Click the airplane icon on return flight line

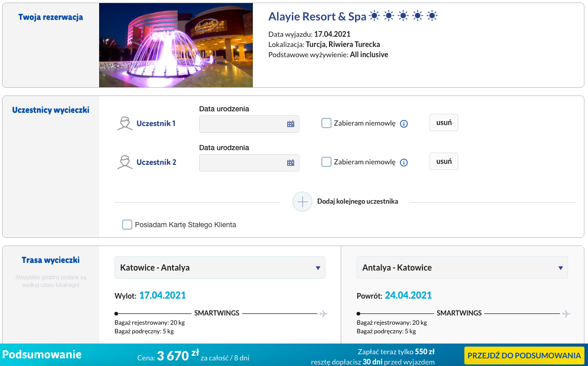coord(566,313)
